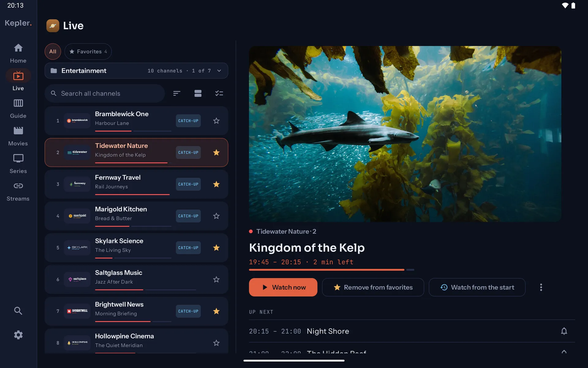Click Watch from the start button

(477, 287)
